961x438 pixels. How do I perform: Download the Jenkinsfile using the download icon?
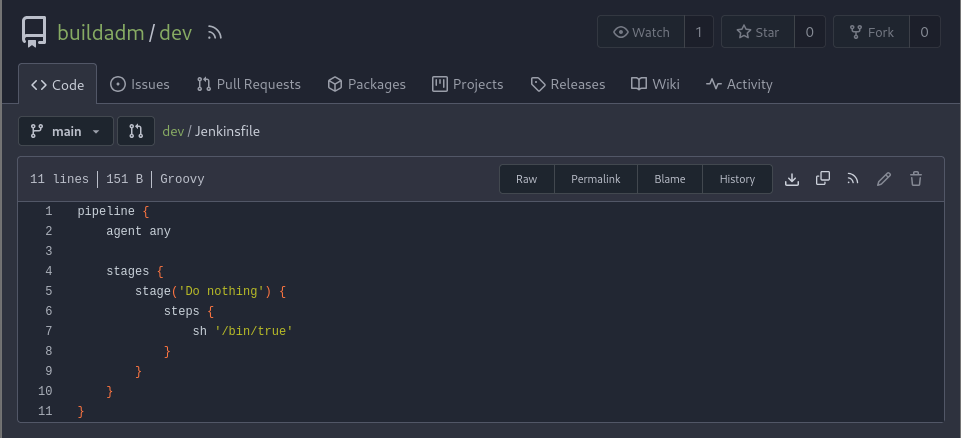(792, 179)
